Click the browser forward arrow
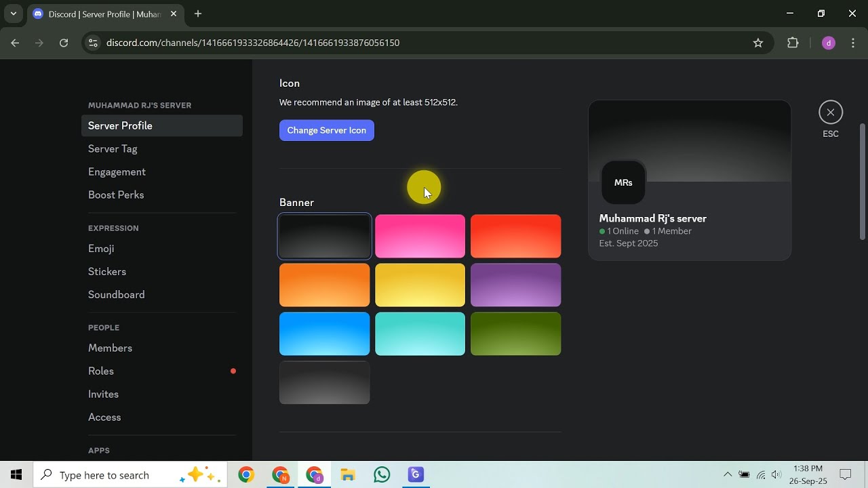The image size is (868, 488). click(39, 43)
